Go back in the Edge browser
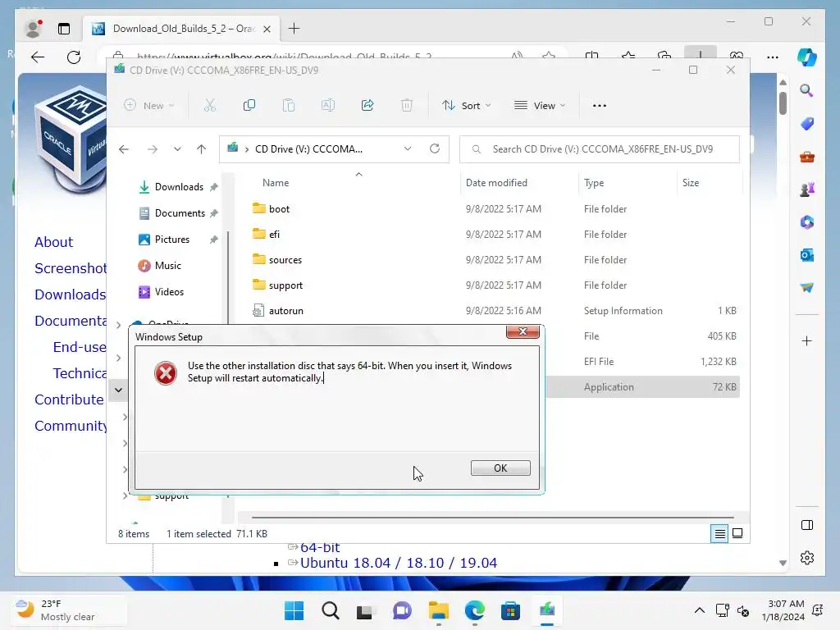 pyautogui.click(x=38, y=57)
